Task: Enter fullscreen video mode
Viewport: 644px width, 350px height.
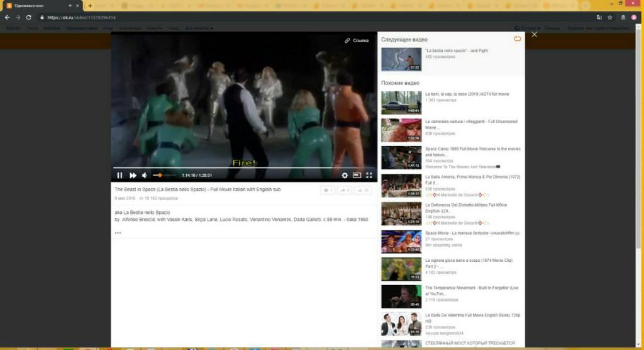Action: 369,176
